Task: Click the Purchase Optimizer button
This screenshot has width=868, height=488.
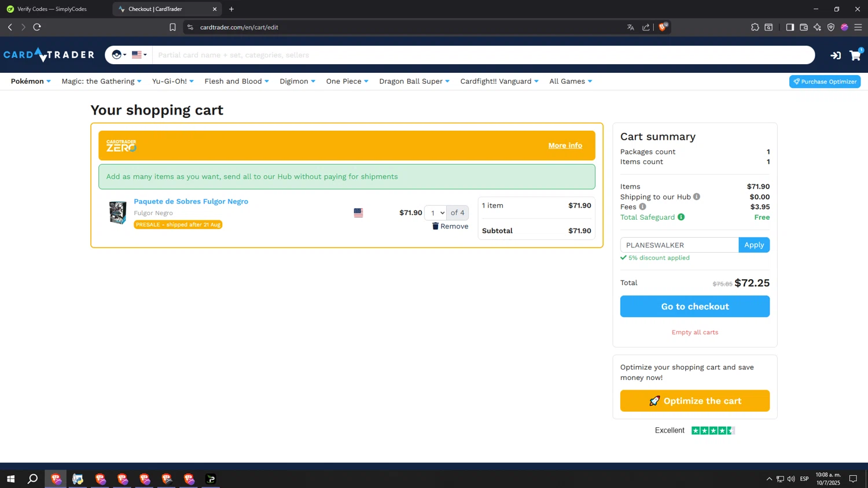Action: click(x=825, y=82)
